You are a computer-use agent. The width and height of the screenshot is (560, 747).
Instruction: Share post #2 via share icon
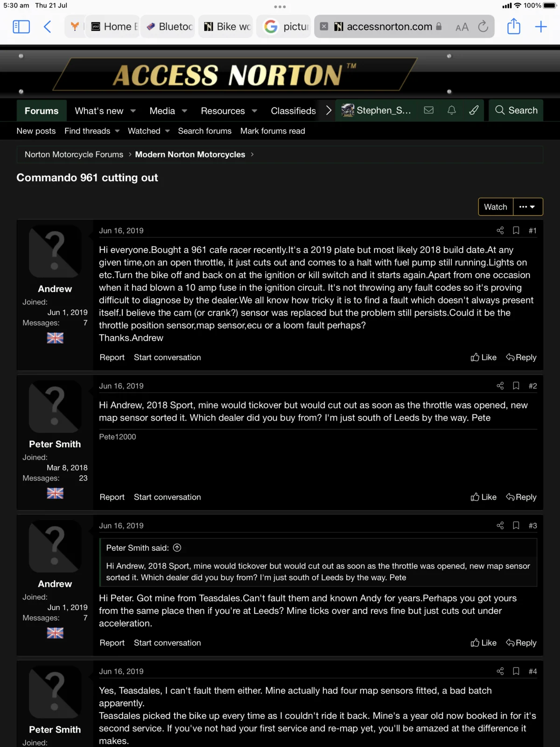(500, 386)
